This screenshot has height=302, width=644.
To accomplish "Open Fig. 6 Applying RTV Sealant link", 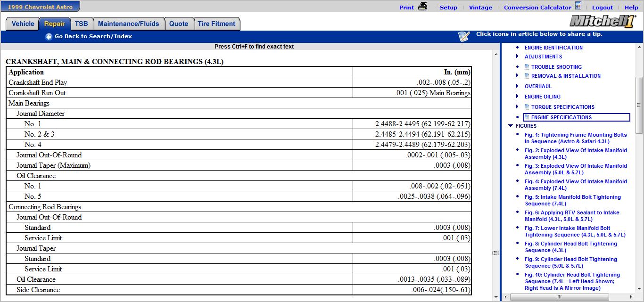I will (572, 216).
